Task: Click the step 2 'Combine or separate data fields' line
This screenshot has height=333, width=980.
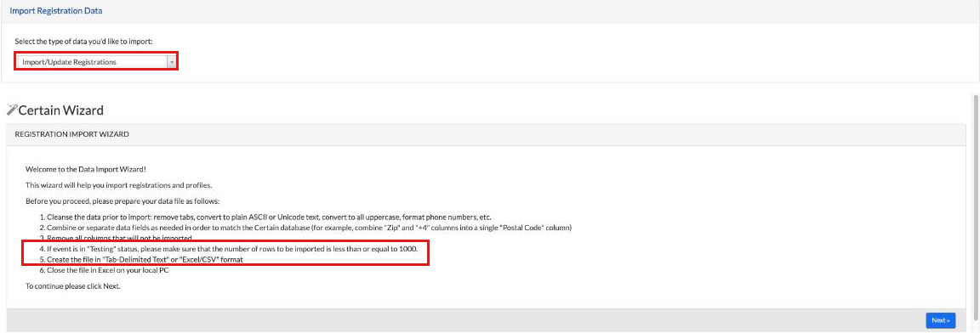Action: [x=305, y=228]
